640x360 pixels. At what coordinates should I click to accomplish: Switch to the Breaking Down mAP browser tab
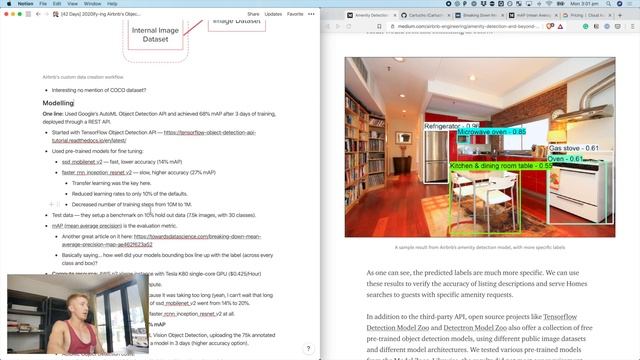(479, 15)
